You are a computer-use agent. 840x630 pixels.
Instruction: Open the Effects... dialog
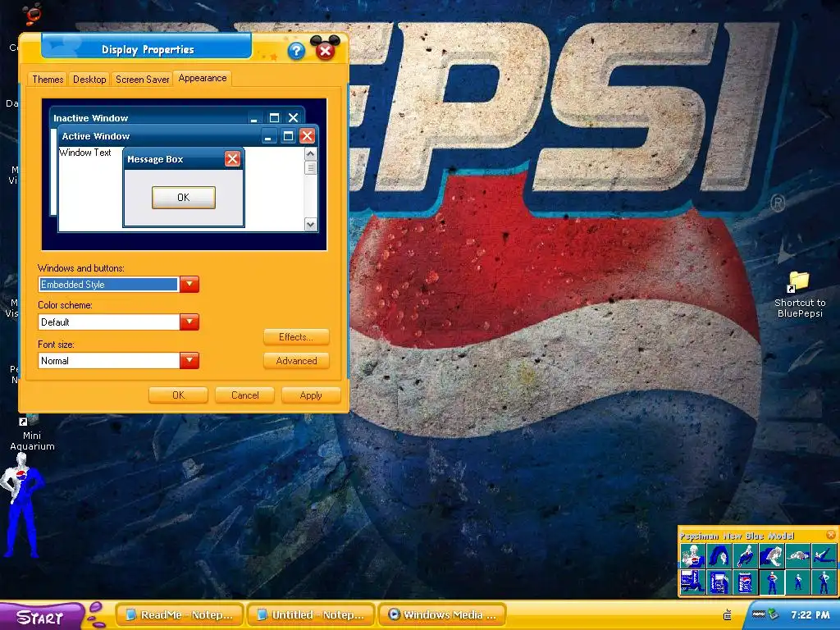pos(296,337)
